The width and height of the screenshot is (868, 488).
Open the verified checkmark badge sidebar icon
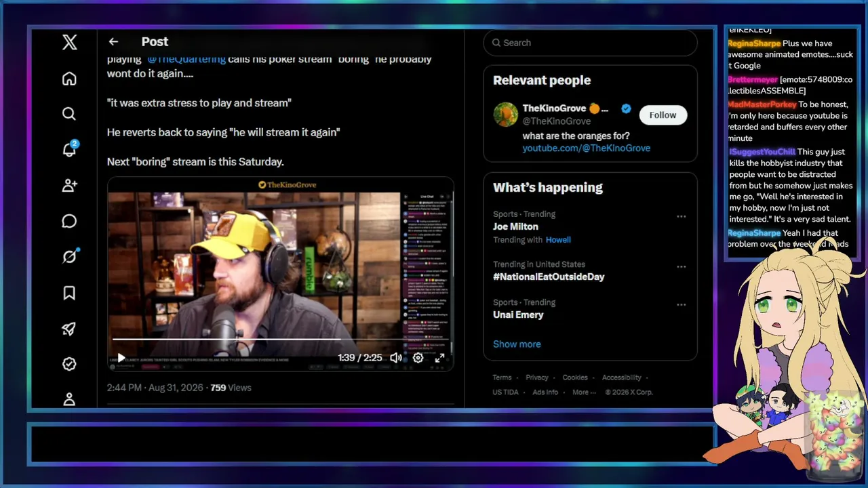click(69, 364)
